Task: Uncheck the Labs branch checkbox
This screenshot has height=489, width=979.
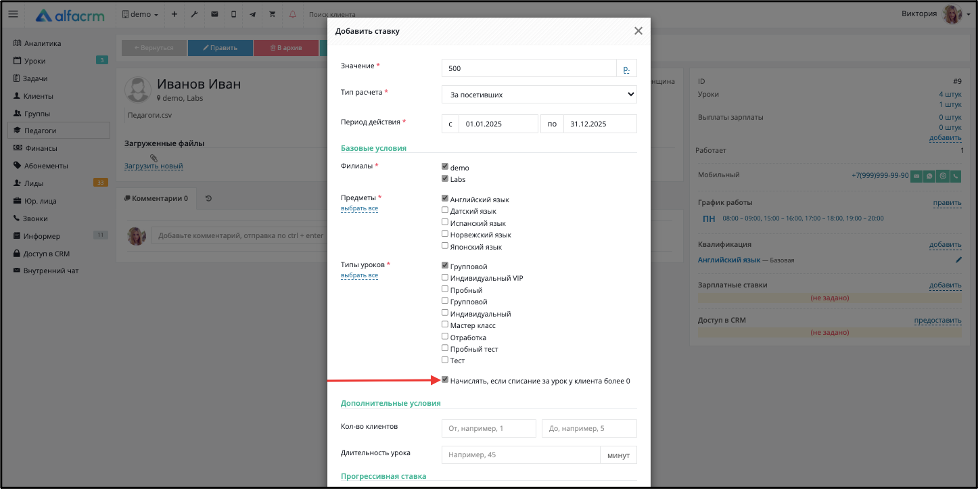Action: click(x=445, y=179)
